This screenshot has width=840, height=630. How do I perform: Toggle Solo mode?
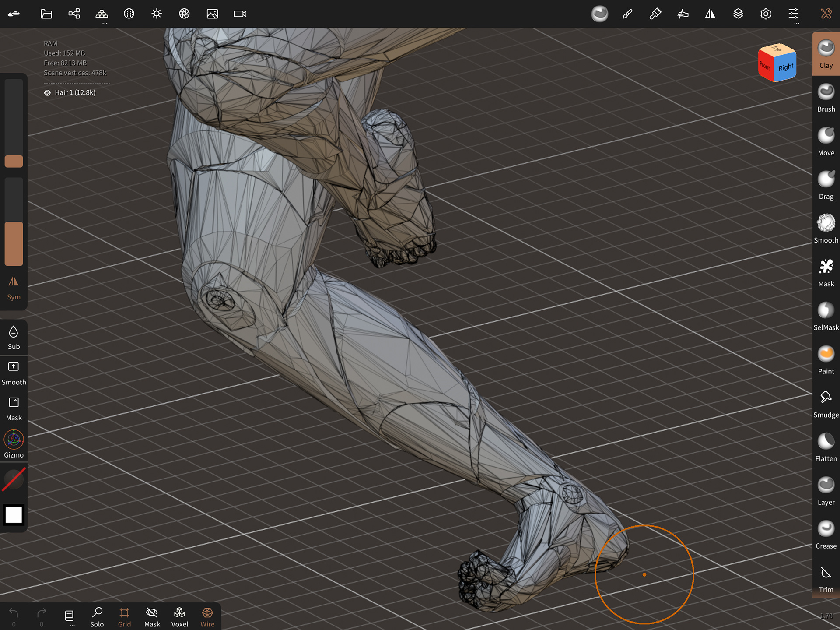(97, 617)
